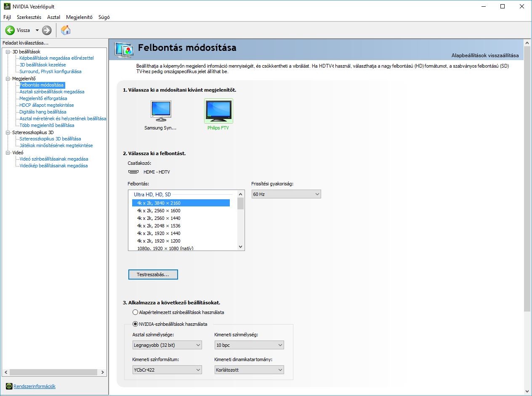The image size is (532, 396).
Task: Select resolution 4k x 2k, 2048 × 1536
Action: point(181,226)
